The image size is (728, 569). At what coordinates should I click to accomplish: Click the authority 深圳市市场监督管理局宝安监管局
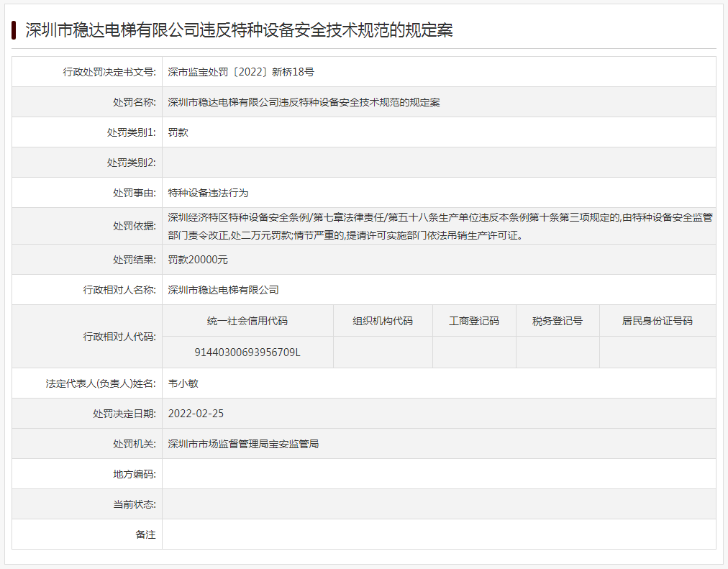click(x=243, y=444)
